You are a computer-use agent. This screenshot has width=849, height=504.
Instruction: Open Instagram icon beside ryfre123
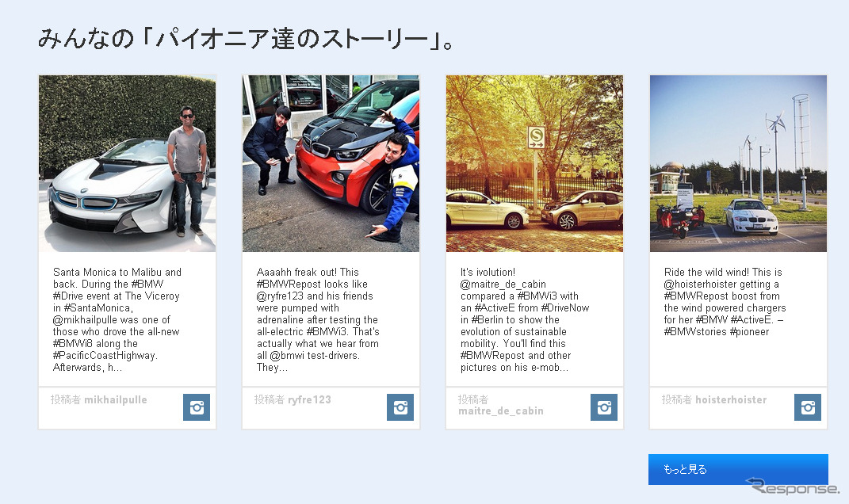pyautogui.click(x=400, y=407)
